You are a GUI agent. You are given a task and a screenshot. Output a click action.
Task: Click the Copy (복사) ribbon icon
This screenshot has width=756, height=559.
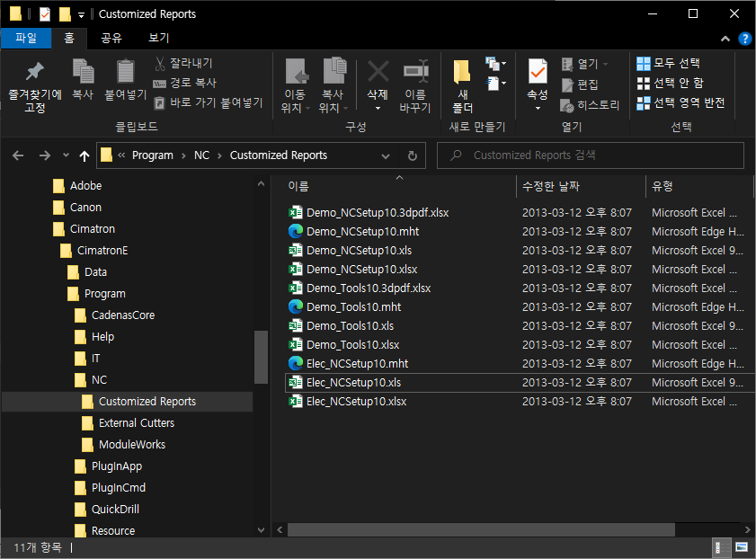[x=83, y=71]
